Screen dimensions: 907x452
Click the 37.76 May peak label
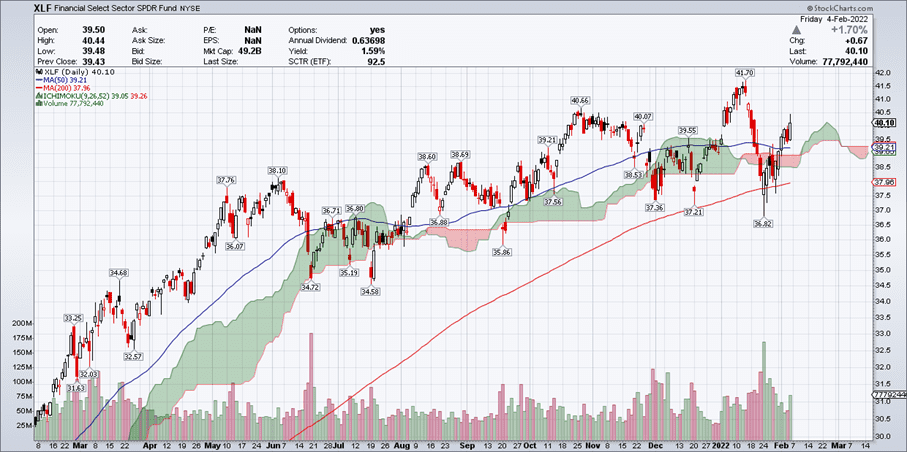[x=226, y=180]
